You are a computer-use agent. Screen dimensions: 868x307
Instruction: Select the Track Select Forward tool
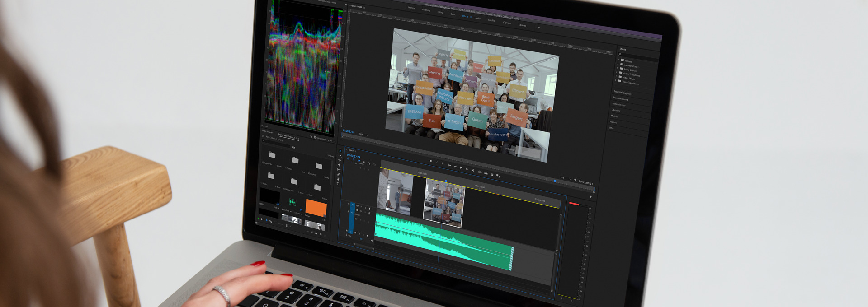340,156
